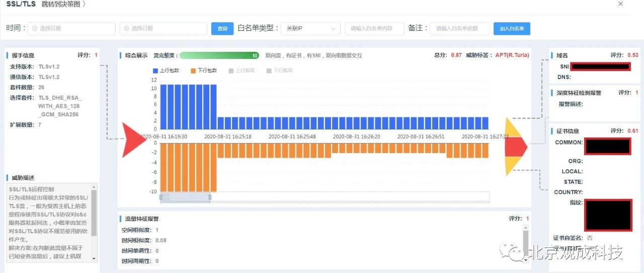The image size is (644, 273).
Task: Click the 扩展数量 row
Action: pyautogui.click(x=26, y=124)
